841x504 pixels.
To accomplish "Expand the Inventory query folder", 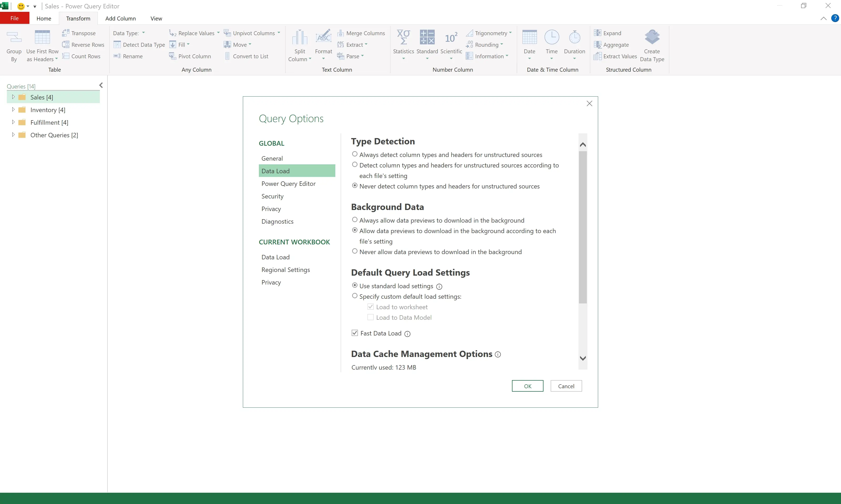I will click(13, 110).
